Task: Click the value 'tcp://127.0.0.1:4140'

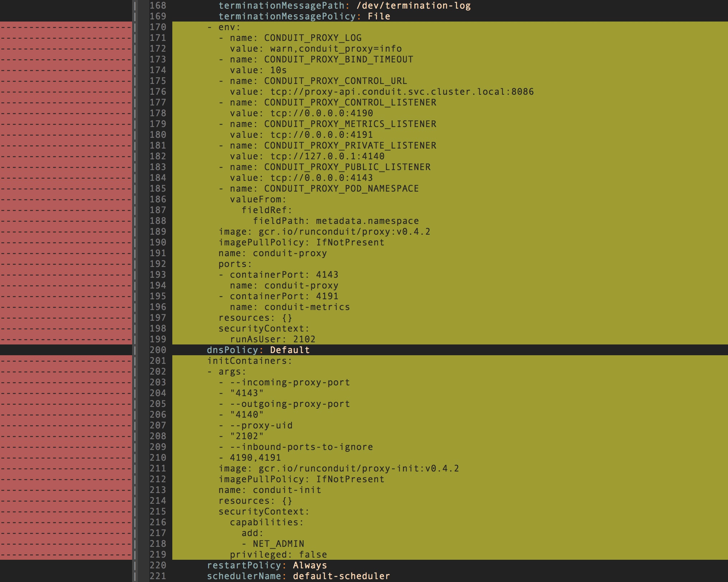Action: click(x=327, y=156)
